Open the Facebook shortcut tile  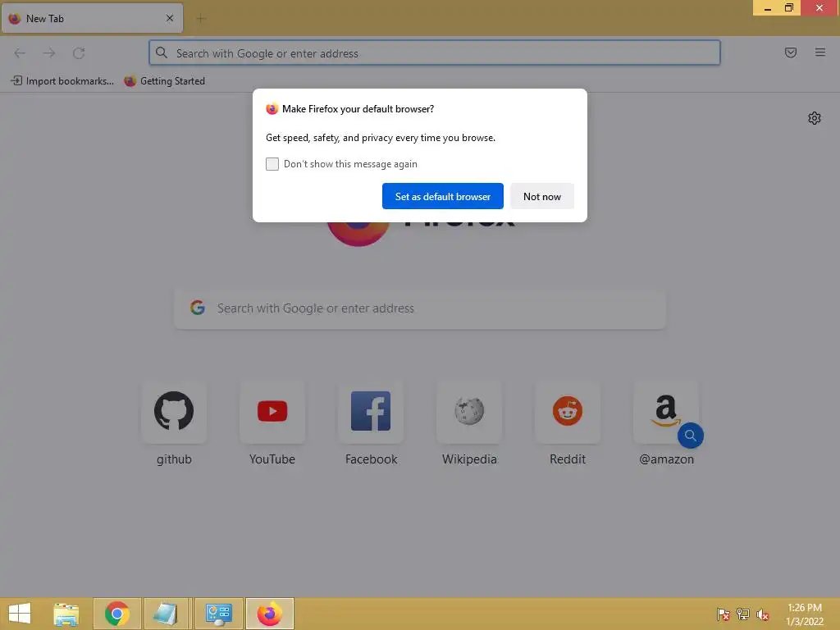coord(371,412)
